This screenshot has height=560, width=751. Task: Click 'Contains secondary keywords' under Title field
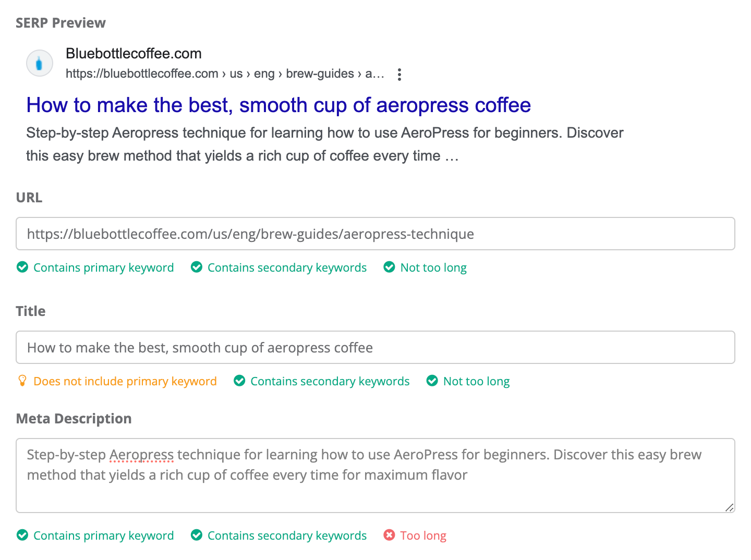[330, 381]
